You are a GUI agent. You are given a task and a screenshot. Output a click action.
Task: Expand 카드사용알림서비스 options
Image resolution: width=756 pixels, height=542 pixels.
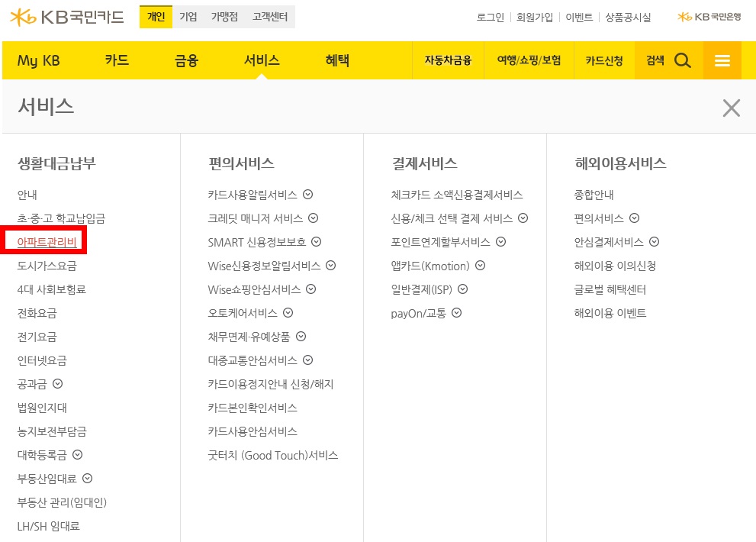[307, 195]
